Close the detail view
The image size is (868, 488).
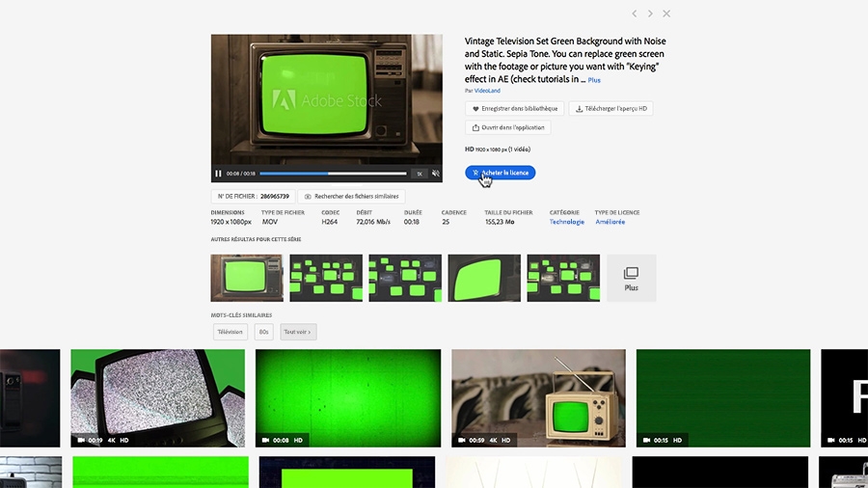pos(666,14)
